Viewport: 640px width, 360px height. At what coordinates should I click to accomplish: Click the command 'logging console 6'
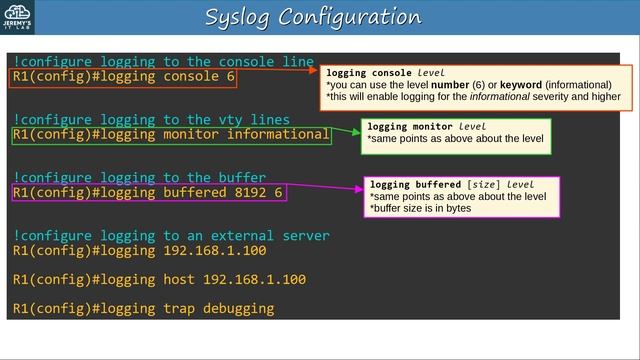tap(124, 77)
